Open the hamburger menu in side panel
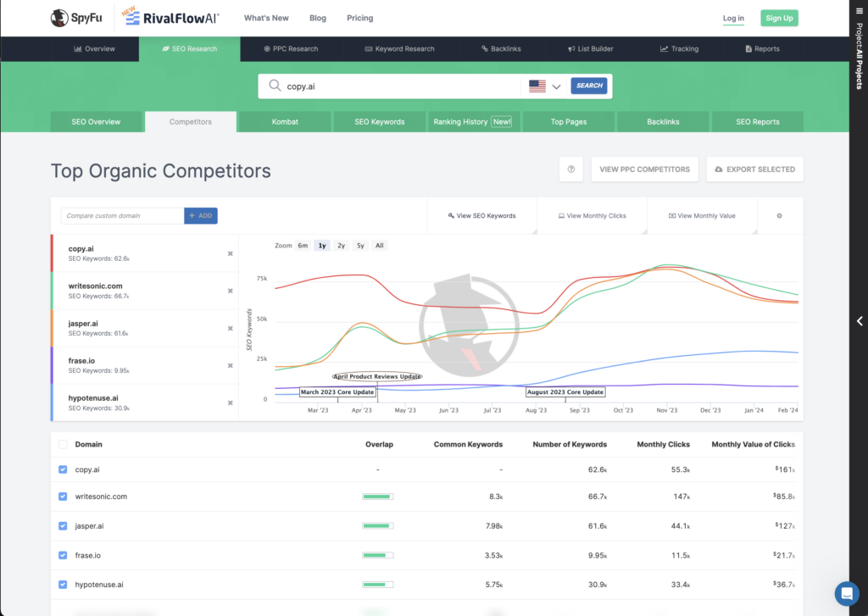Viewport: 868px width, 616px height. click(x=860, y=11)
